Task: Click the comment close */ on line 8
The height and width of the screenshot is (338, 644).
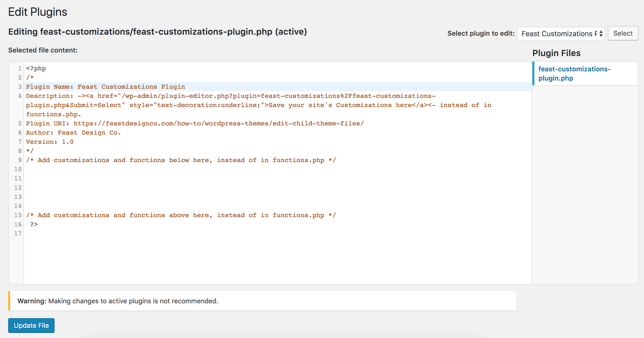Action: coord(30,151)
